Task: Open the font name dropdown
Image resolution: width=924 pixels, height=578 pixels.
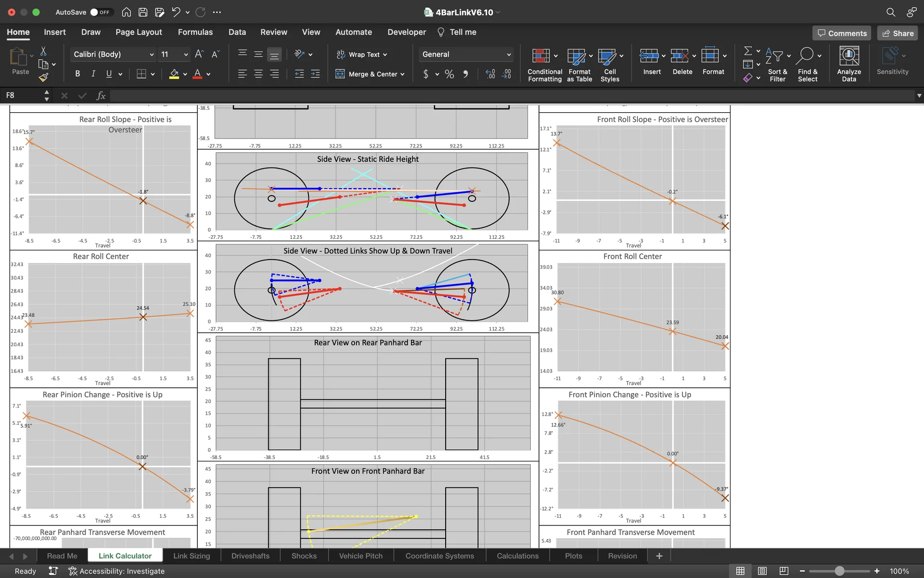Action: click(x=152, y=54)
